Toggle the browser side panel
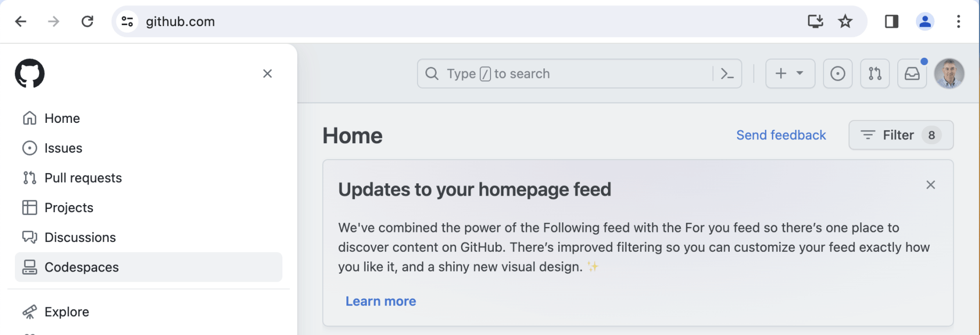Screen dimensions: 980x335 click(x=891, y=21)
